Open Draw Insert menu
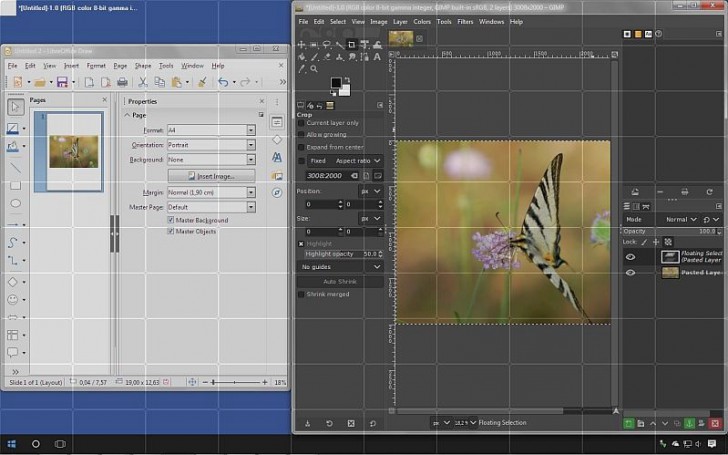 coord(71,66)
